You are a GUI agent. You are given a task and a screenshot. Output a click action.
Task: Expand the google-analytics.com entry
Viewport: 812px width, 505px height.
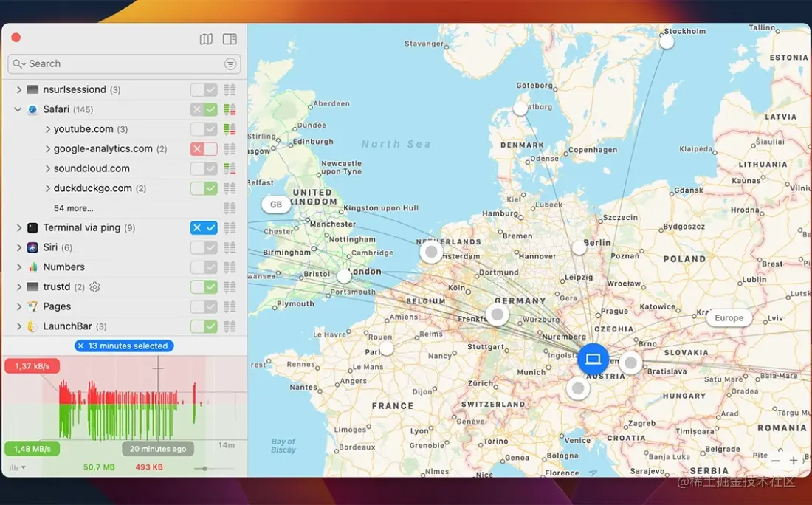[47, 149]
